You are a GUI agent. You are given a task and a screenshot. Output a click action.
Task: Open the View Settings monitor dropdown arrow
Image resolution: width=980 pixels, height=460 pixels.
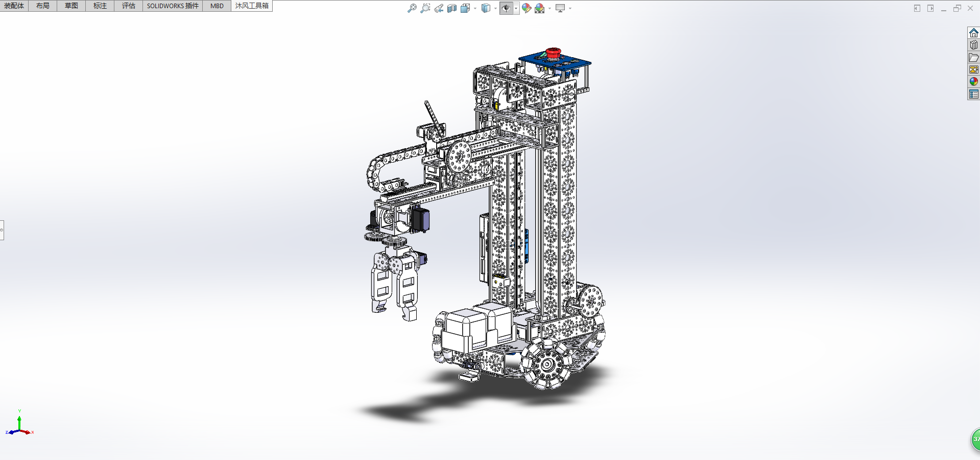[x=570, y=8]
